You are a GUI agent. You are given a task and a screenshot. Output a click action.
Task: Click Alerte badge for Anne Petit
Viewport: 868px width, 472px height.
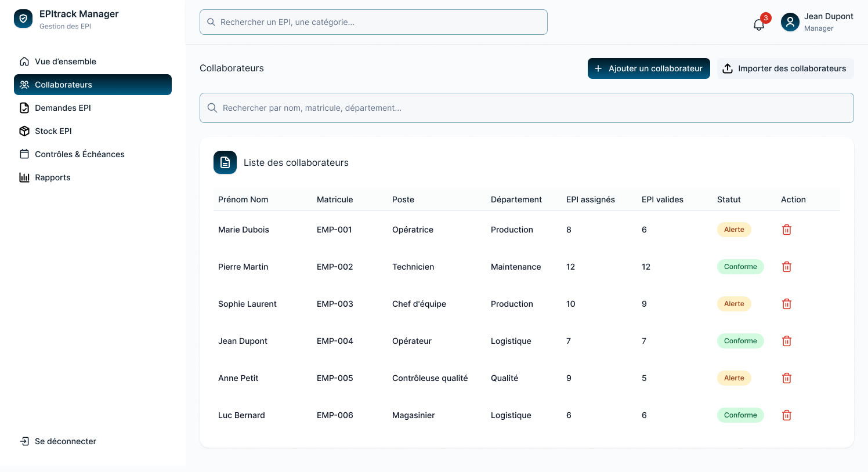click(734, 378)
